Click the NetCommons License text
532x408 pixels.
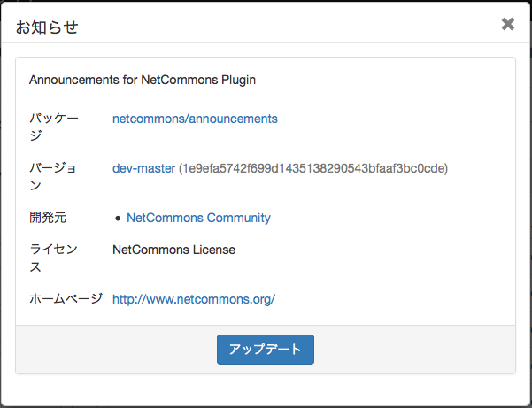(173, 250)
